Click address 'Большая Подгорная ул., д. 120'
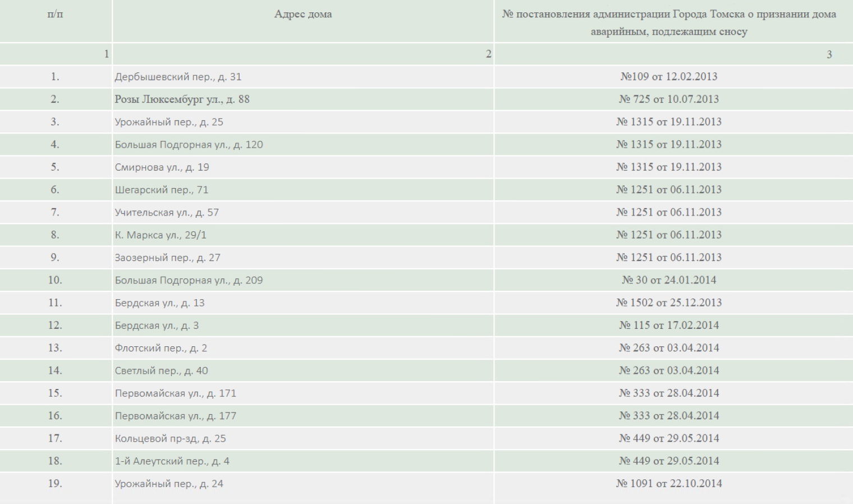This screenshot has width=853, height=504. tap(189, 145)
